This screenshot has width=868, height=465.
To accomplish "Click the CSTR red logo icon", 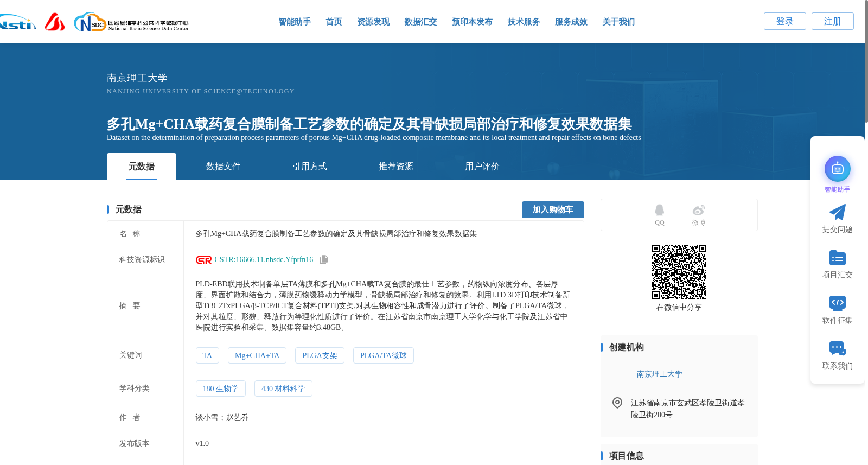I will 203,260.
